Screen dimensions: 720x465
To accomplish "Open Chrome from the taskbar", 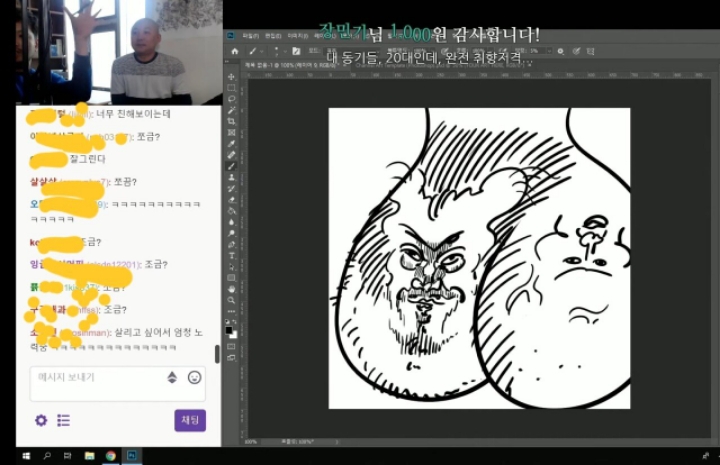I will pyautogui.click(x=111, y=456).
